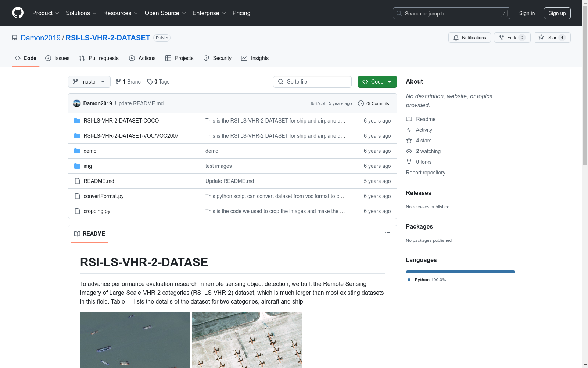Click folder icon for RSI-LS-VHR-2-DATASET-COCO
This screenshot has height=368, width=588.
[x=77, y=121]
